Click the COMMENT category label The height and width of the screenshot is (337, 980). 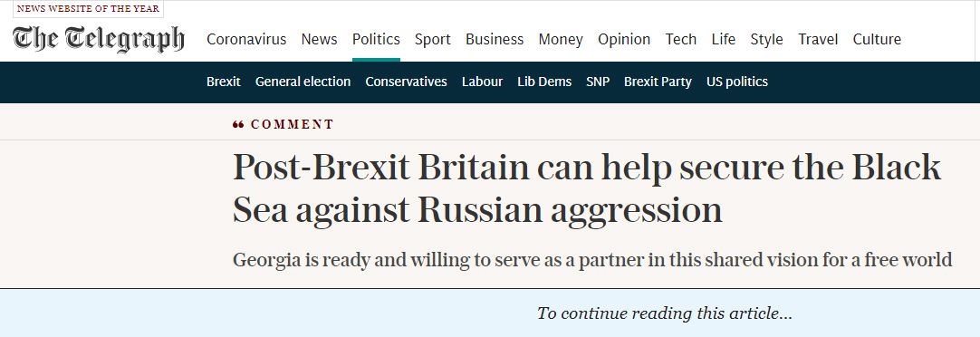click(293, 124)
